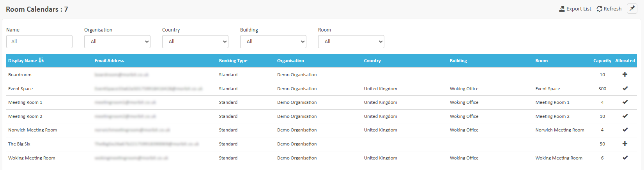The width and height of the screenshot is (644, 170).
Task: Click the Export List link text
Action: click(579, 9)
